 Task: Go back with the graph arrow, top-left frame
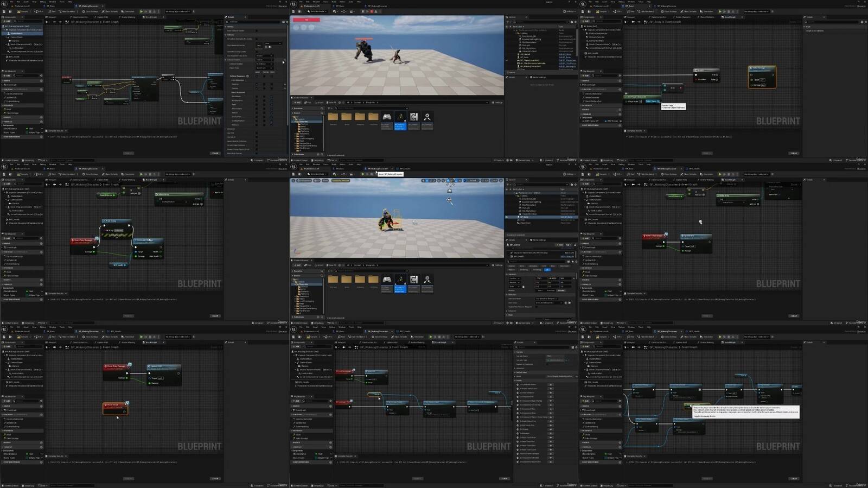coord(54,22)
